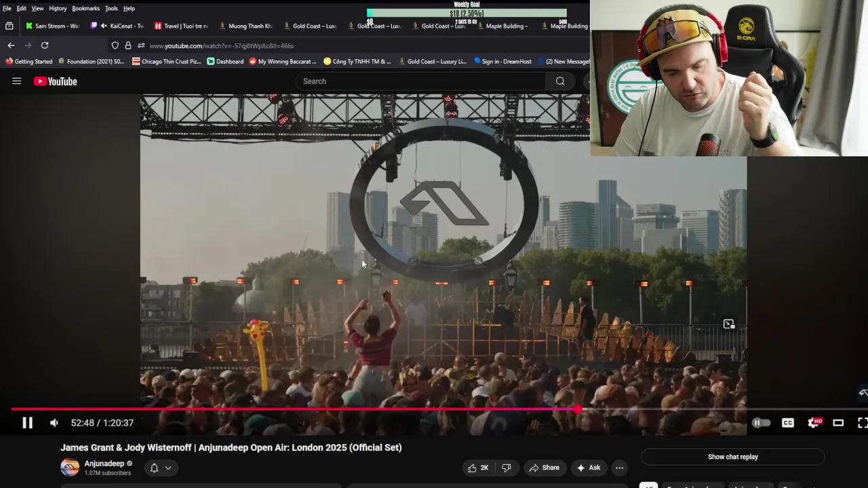The width and height of the screenshot is (868, 488).
Task: Open the Help menu
Action: [x=129, y=8]
